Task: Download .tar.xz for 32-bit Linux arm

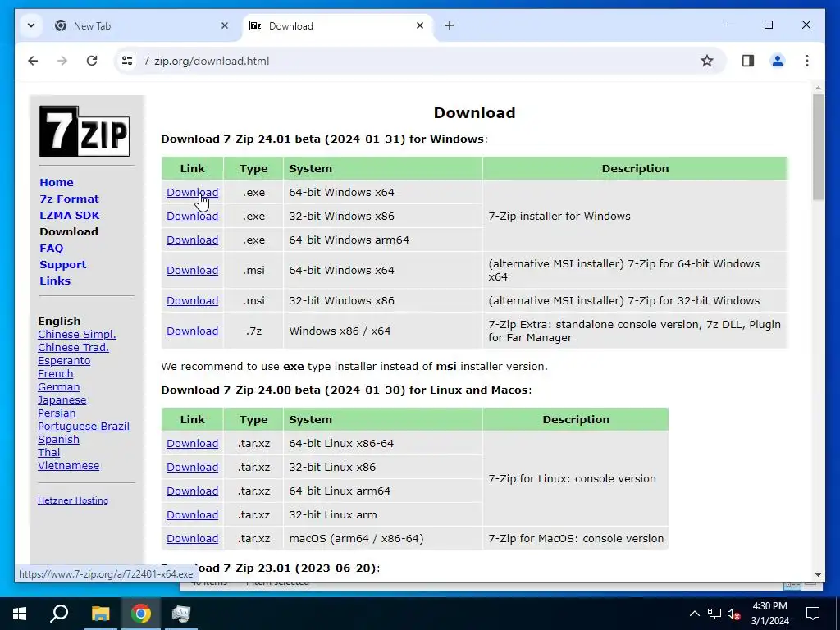Action: click(192, 515)
